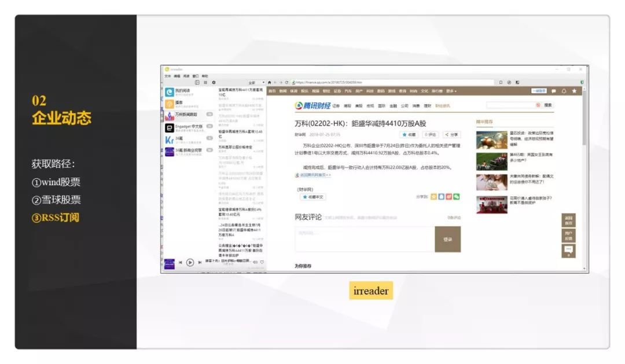
Task: Open the dropdown arrow beside the home icon
Action: coord(263,82)
